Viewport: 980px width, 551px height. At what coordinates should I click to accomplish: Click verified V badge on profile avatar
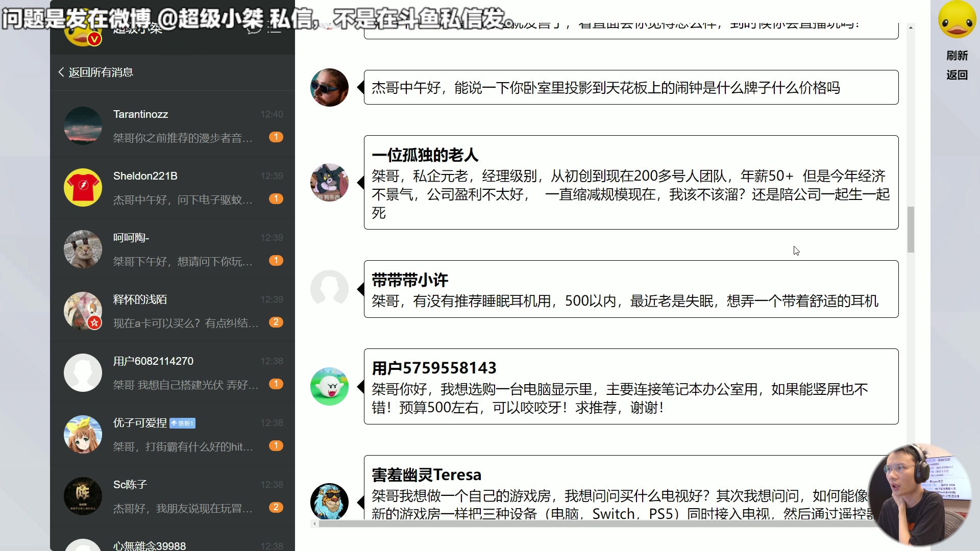94,39
